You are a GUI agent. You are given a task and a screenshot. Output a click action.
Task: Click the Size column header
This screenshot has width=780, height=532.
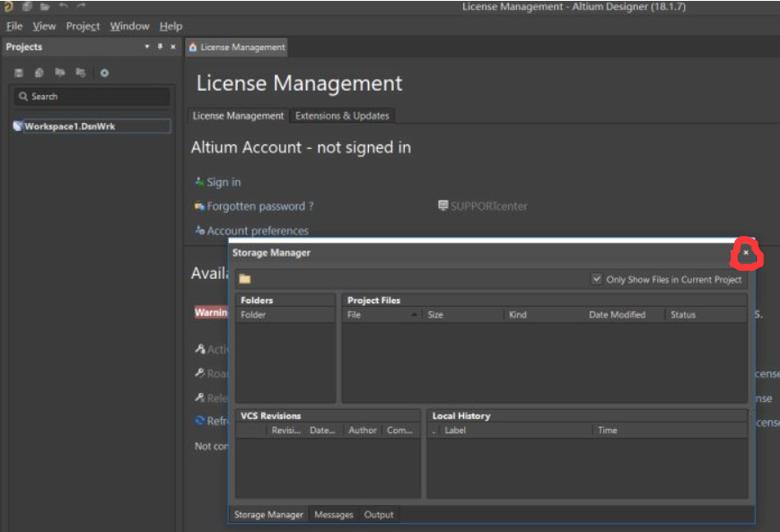[462, 314]
